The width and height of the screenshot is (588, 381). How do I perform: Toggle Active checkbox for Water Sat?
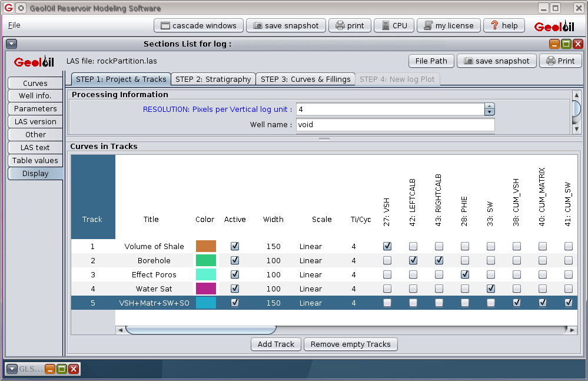[x=235, y=289]
